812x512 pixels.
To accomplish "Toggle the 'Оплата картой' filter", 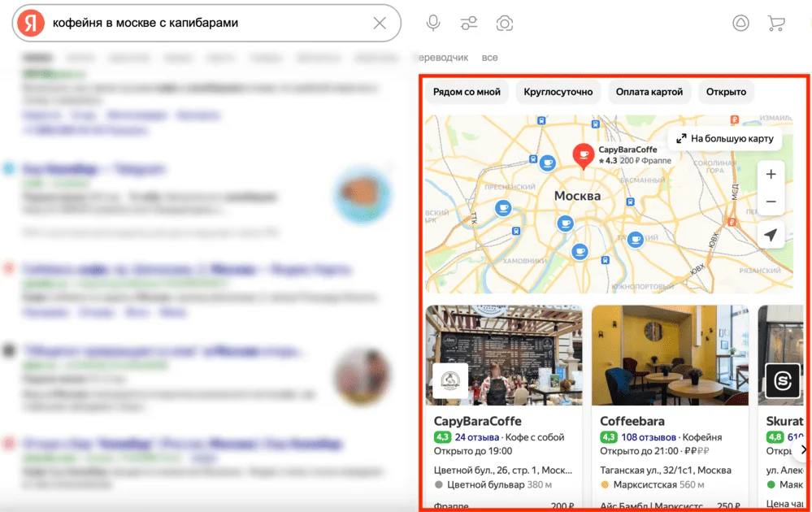I will (649, 92).
